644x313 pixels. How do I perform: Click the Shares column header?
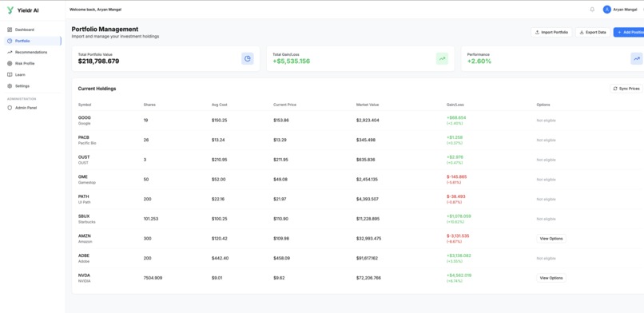149,105
